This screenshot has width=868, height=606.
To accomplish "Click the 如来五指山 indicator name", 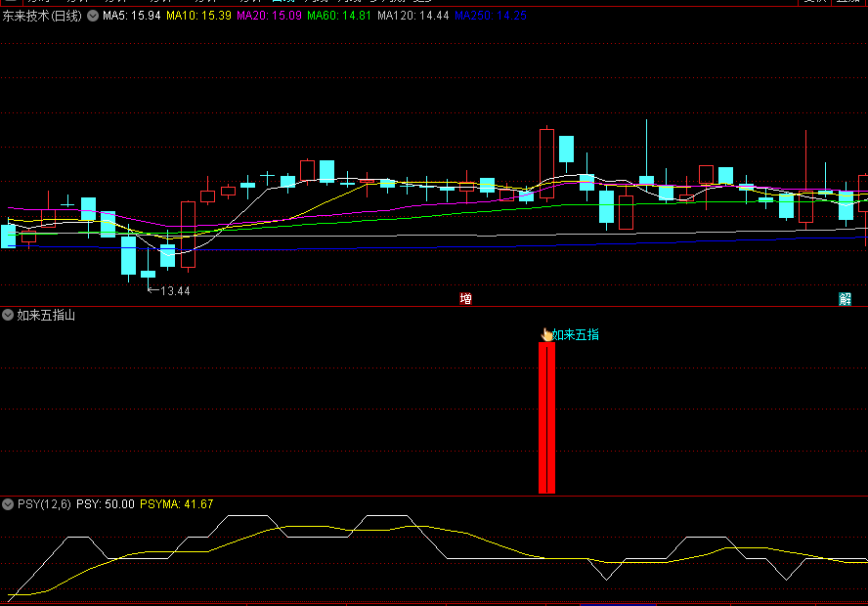I will point(46,316).
